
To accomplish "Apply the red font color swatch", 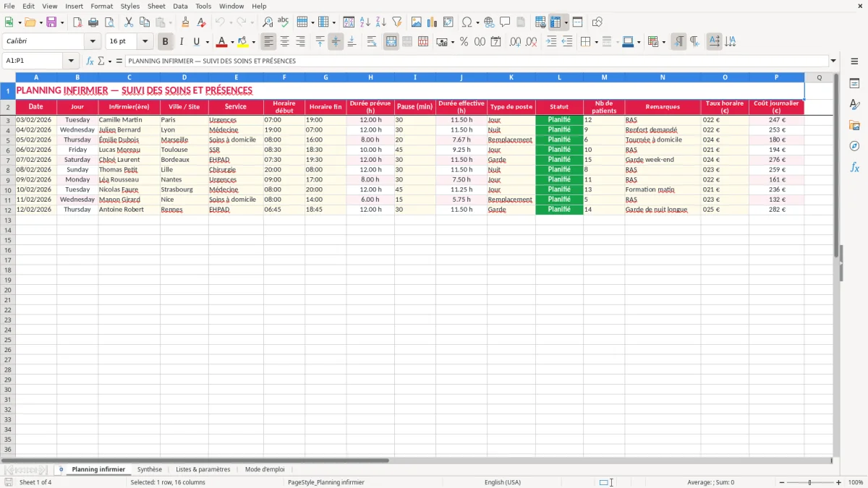I will point(222,42).
